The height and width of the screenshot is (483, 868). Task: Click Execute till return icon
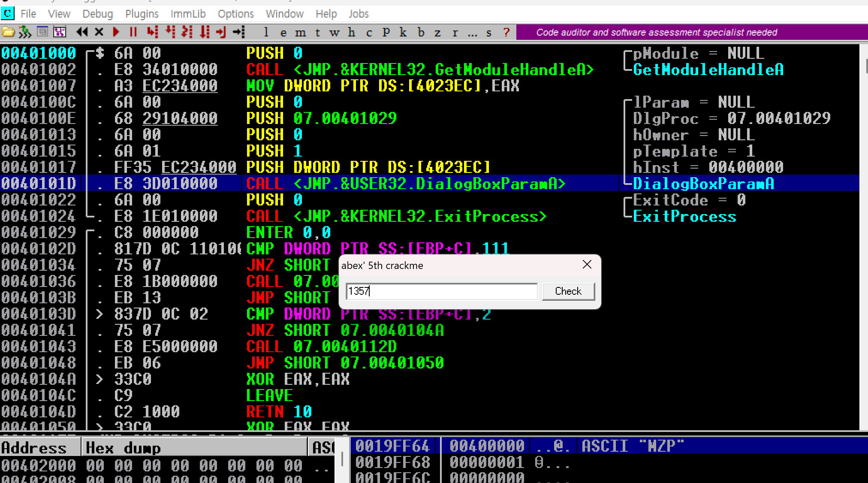(x=221, y=32)
